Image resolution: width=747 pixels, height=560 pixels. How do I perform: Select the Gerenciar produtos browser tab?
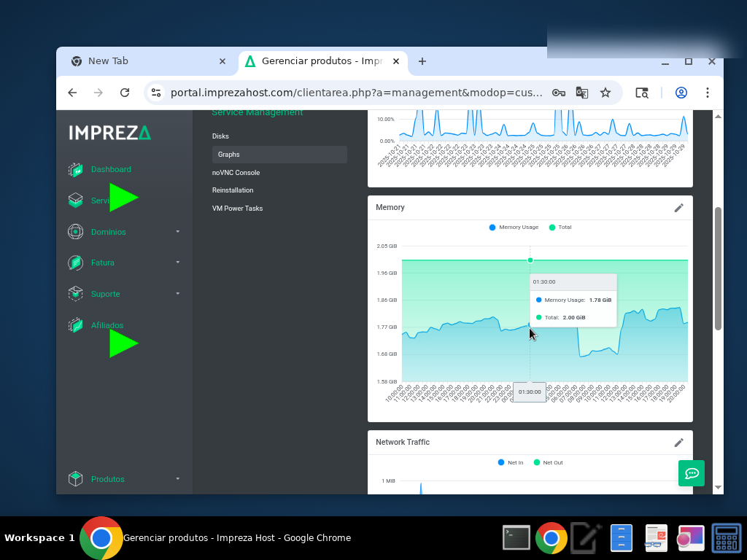click(322, 61)
